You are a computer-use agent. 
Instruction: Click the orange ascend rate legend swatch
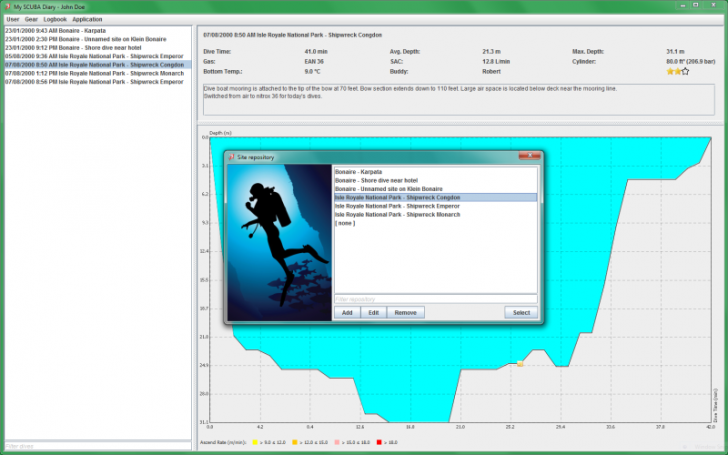pos(294,442)
